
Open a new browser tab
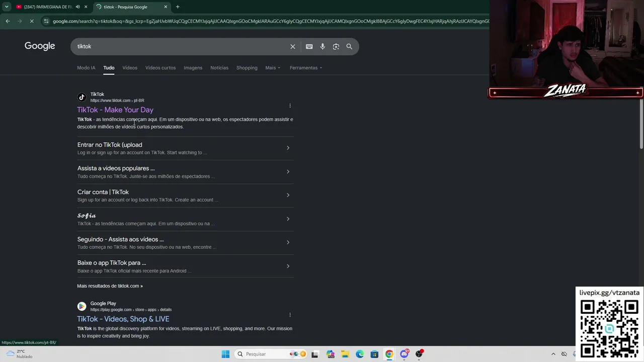click(x=178, y=7)
